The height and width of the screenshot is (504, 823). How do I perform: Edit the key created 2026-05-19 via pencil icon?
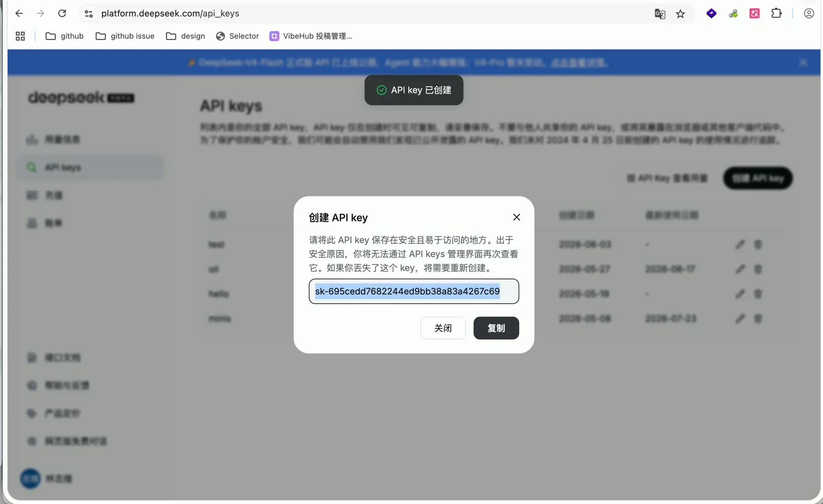(740, 294)
